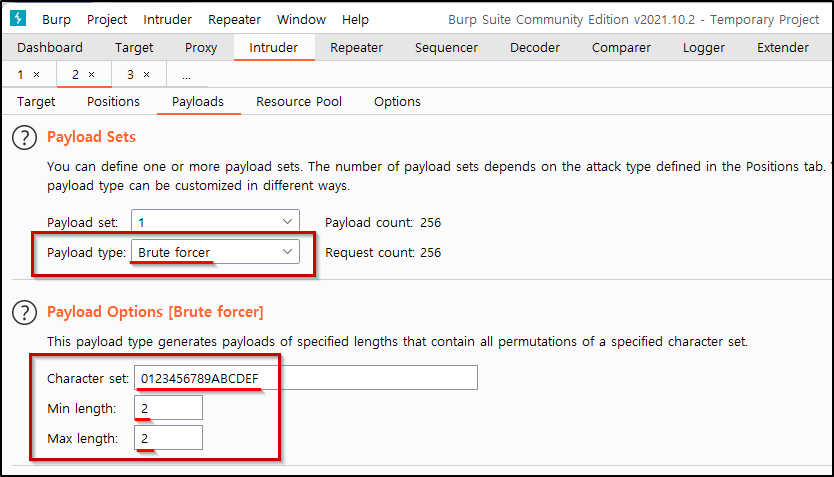Expand the Payload type Brute forcer dropdown
The height and width of the screenshot is (477, 834).
click(215, 252)
